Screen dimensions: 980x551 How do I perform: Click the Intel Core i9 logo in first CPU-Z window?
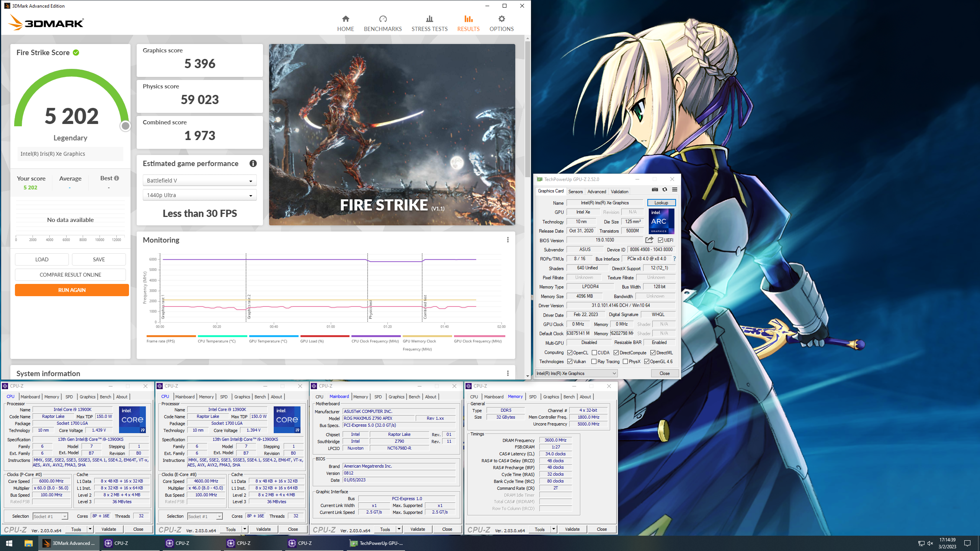[x=132, y=420]
